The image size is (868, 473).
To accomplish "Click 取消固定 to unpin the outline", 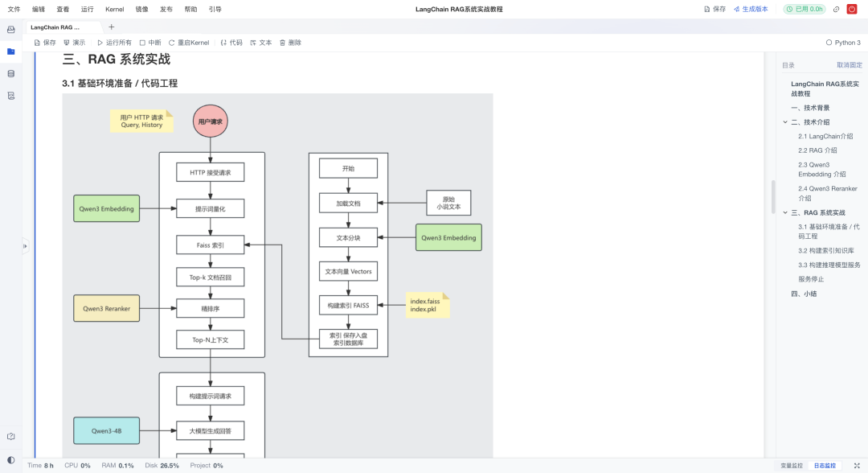I will click(850, 65).
